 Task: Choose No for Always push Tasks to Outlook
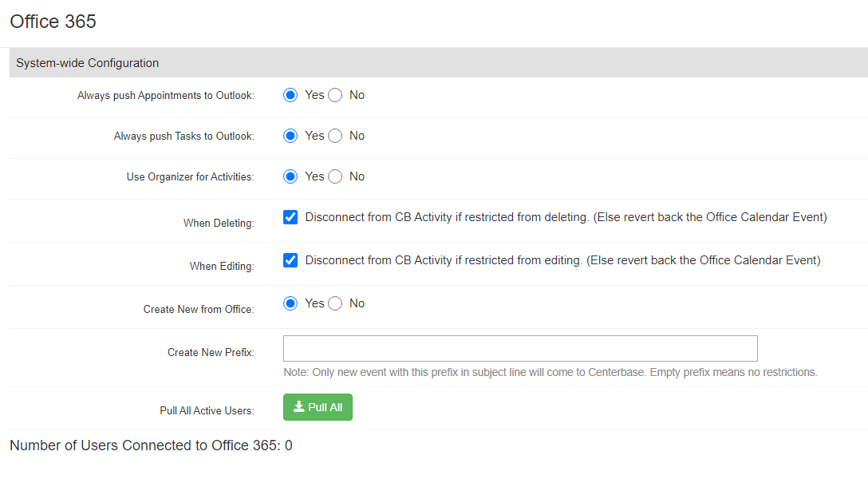[335, 136]
